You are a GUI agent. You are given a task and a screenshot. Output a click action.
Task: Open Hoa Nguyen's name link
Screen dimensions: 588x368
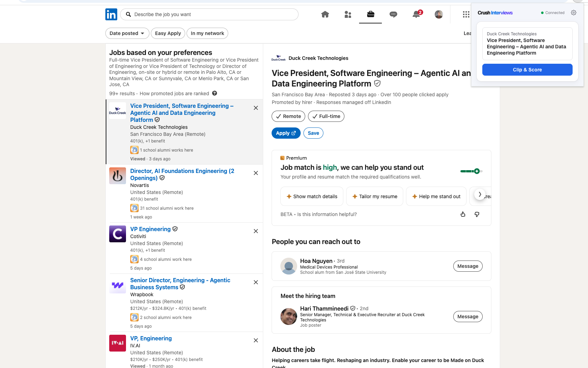tap(316, 261)
